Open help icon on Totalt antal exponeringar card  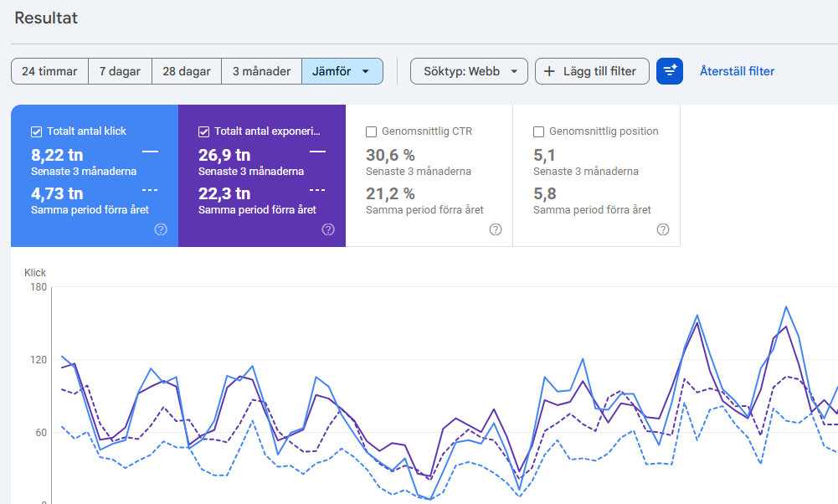328,229
